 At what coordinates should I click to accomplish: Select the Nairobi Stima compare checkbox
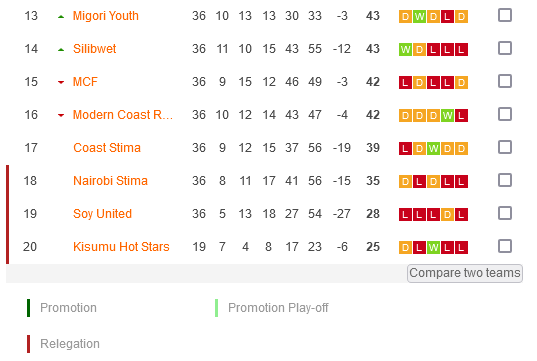click(x=505, y=180)
